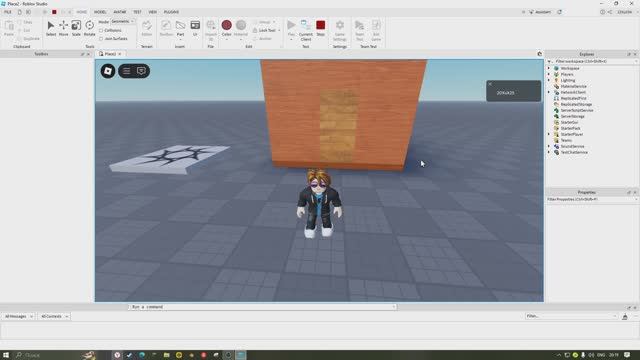Click the Paste clipboard icon

pos(9,26)
